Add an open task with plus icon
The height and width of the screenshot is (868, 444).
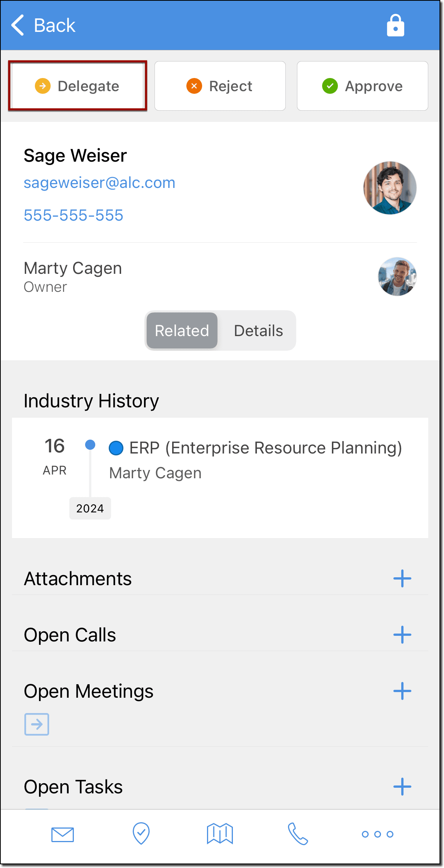(402, 787)
